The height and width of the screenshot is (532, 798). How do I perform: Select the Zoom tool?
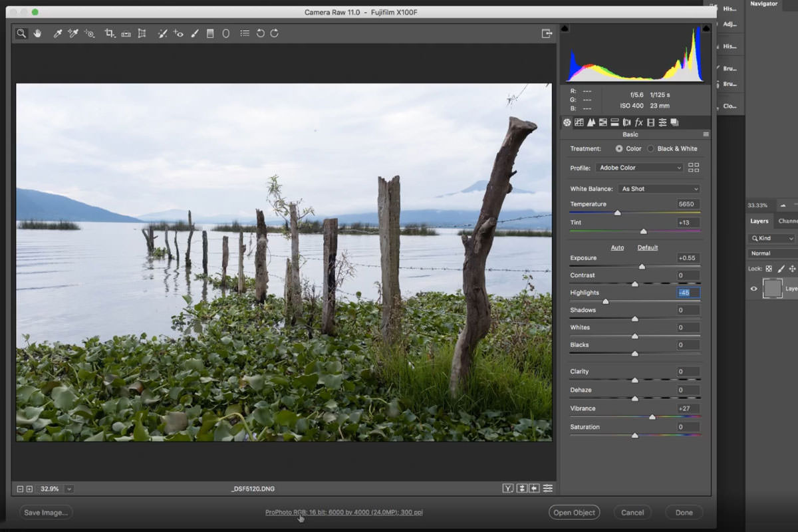point(21,33)
